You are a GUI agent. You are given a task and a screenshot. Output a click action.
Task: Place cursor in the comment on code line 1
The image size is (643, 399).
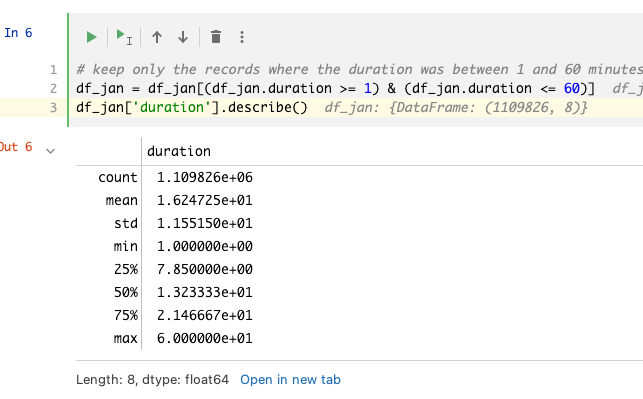[359, 69]
